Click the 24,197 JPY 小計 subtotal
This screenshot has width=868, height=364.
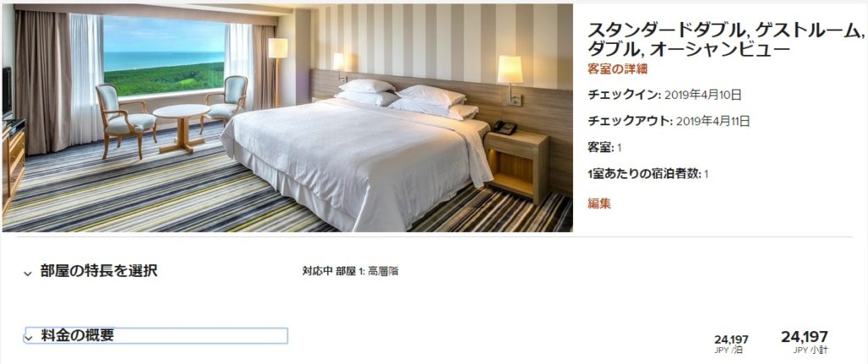804,343
